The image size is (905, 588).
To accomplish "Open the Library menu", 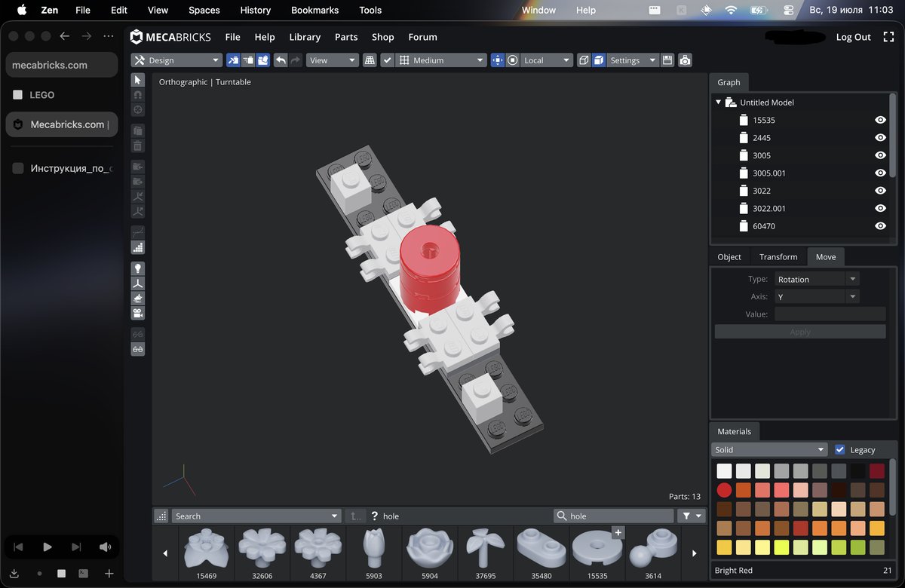I will click(305, 37).
